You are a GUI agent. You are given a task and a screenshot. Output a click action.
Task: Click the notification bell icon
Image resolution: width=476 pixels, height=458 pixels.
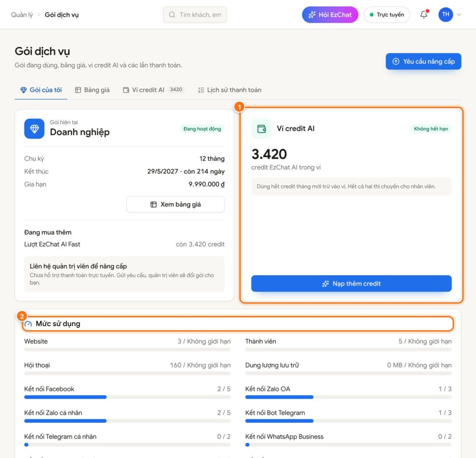coord(424,14)
